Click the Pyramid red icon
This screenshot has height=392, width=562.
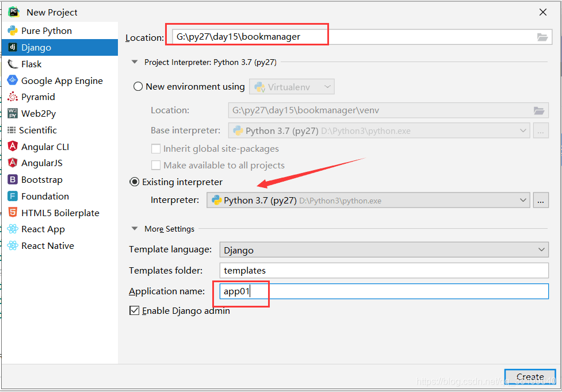[x=13, y=97]
